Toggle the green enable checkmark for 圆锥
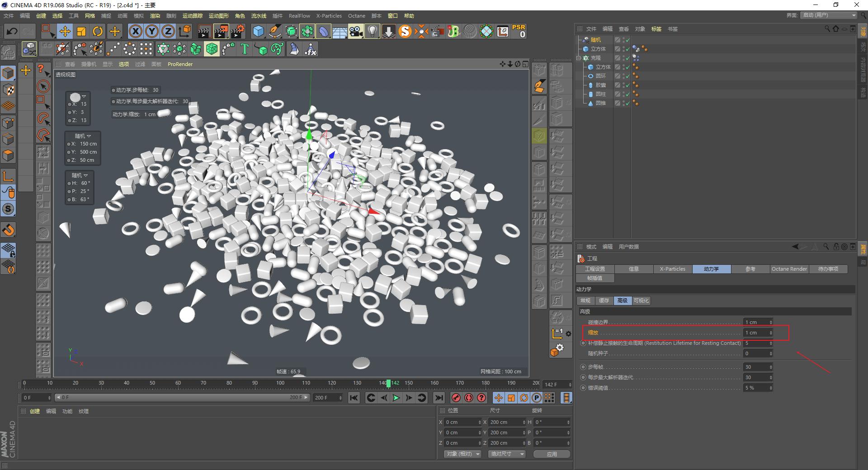This screenshot has width=868, height=470. 628,103
